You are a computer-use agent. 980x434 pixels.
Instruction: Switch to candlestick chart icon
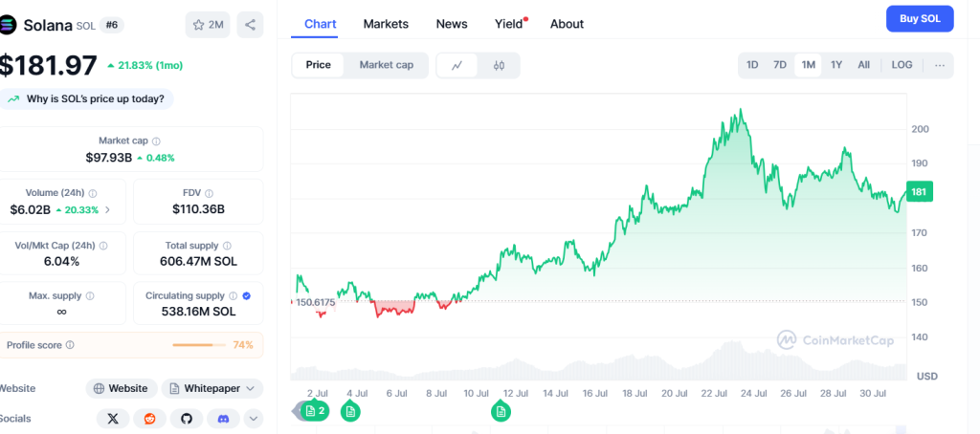pyautogui.click(x=499, y=65)
